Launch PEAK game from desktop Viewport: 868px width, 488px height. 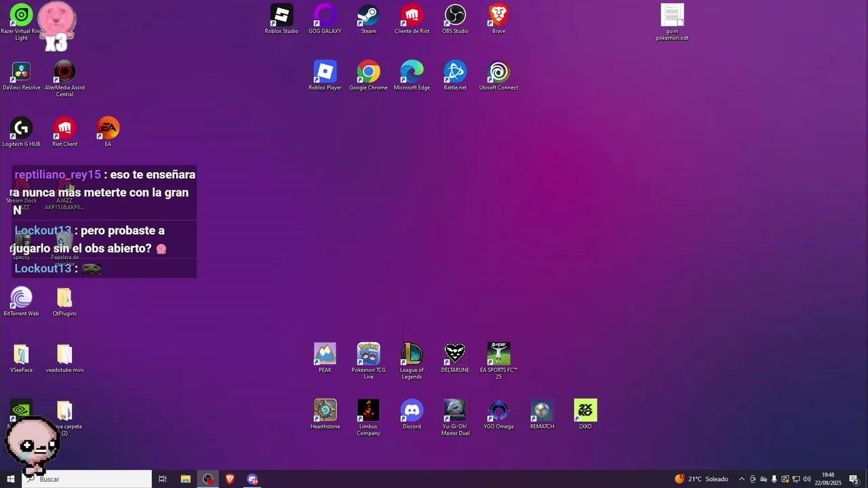click(325, 358)
